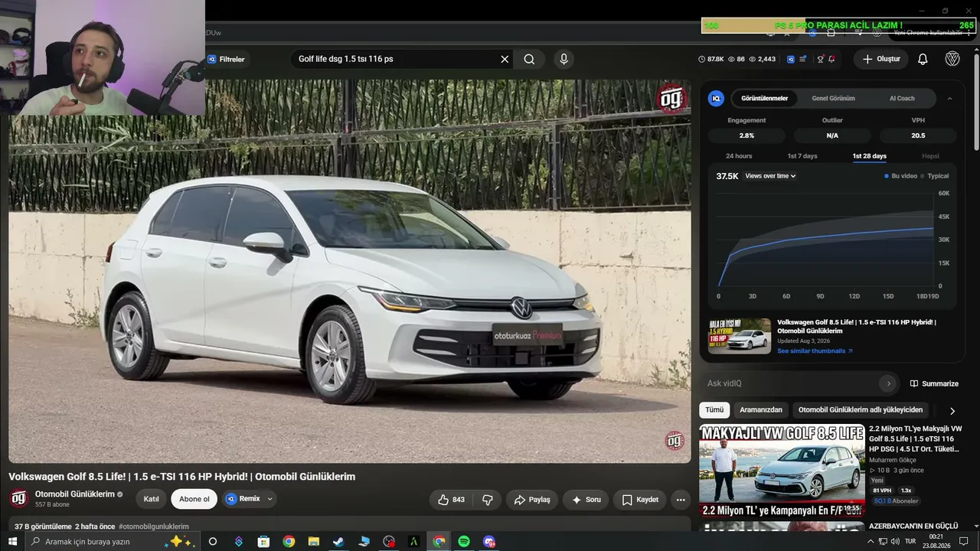Dislike the video with thumbs down
980x551 pixels.
(x=487, y=500)
